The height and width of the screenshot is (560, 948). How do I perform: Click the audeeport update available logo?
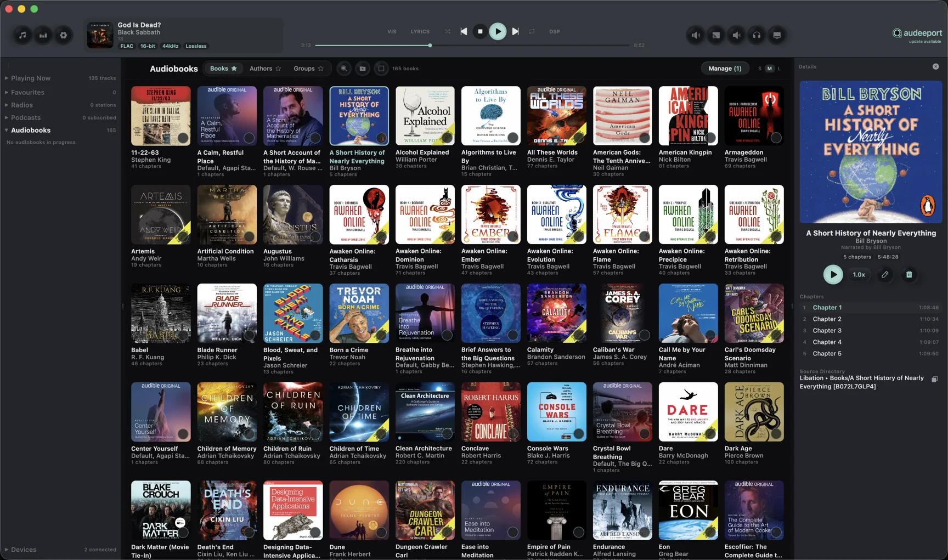click(917, 35)
